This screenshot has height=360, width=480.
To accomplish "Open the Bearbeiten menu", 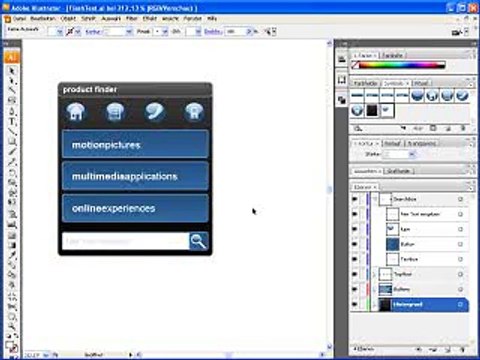I will 43,19.
